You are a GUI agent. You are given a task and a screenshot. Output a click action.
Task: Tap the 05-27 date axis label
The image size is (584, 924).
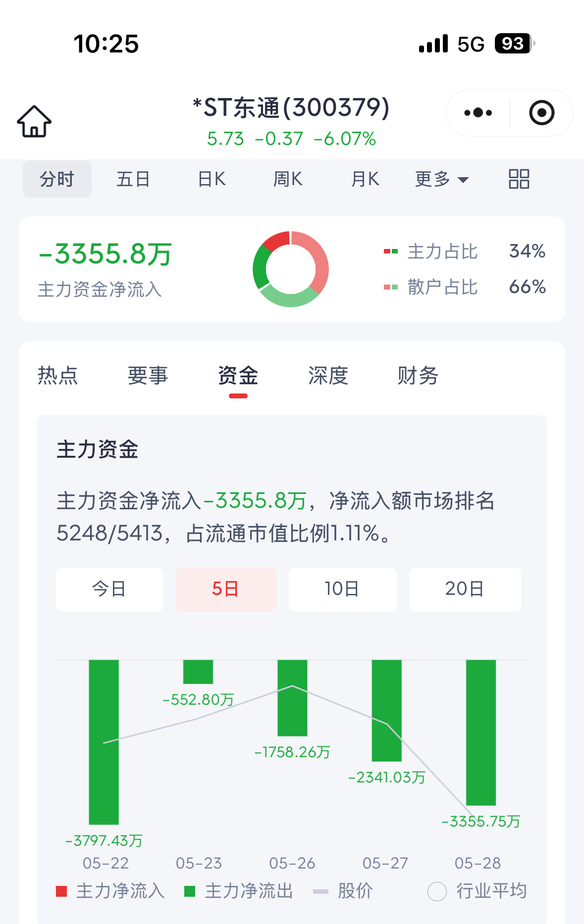click(385, 864)
